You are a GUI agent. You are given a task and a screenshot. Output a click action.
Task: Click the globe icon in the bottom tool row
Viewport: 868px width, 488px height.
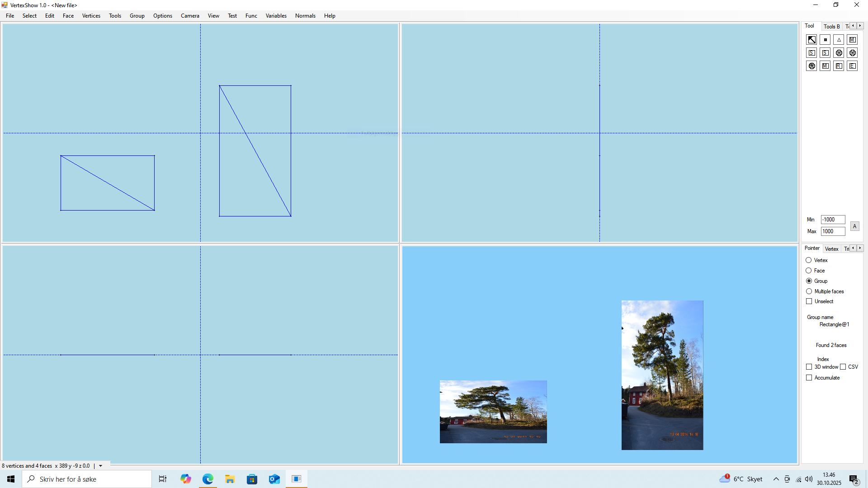811,66
